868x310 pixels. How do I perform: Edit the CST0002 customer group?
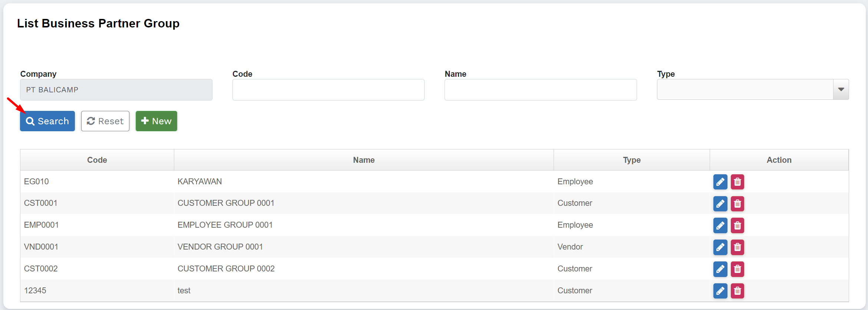click(x=720, y=269)
